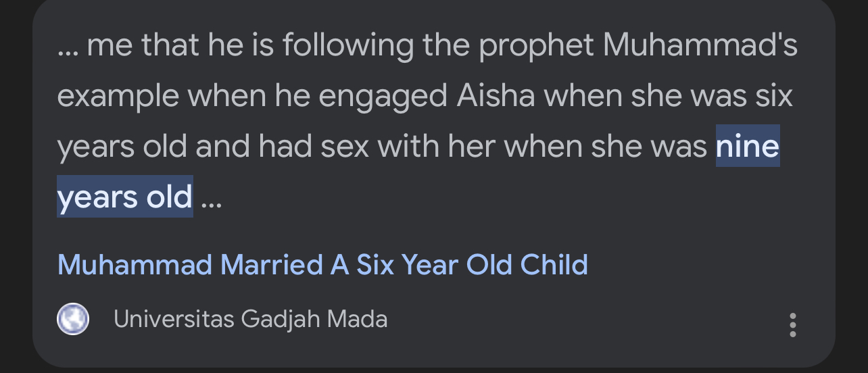Click the trailing ellipsis after the highlighted text
868x373 pixels.
212,198
